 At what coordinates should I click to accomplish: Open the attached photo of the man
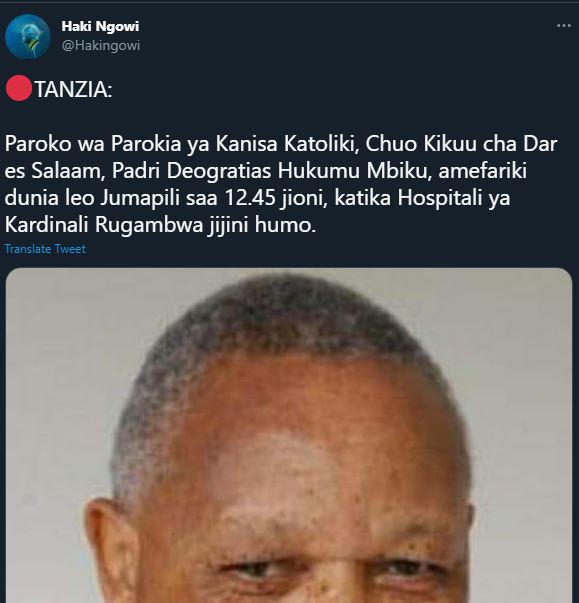point(289,435)
